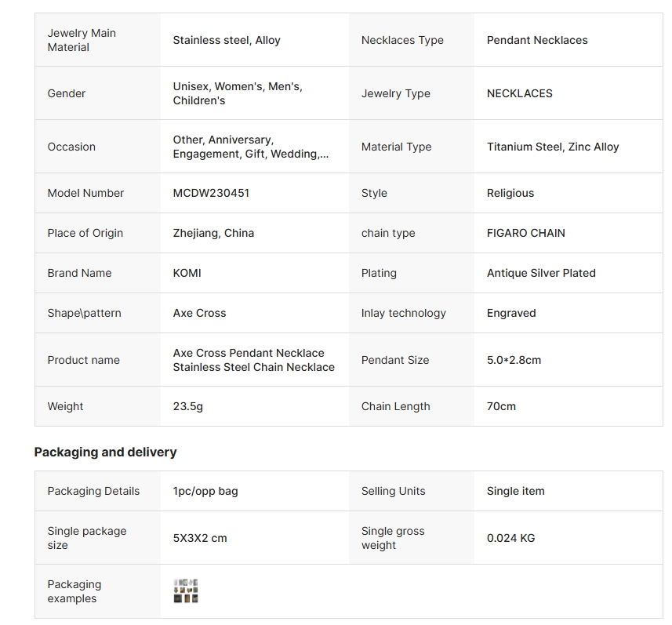Select the 0.024 KG gross weight

(x=510, y=537)
